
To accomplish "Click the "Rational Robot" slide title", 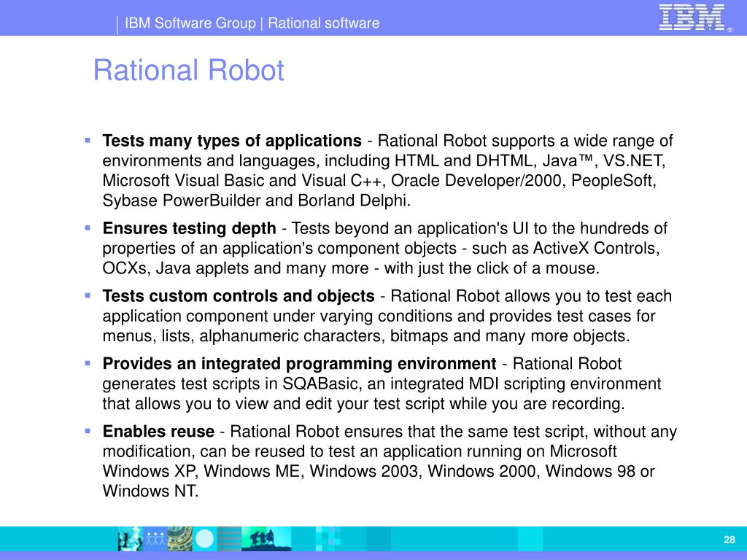I will [189, 71].
